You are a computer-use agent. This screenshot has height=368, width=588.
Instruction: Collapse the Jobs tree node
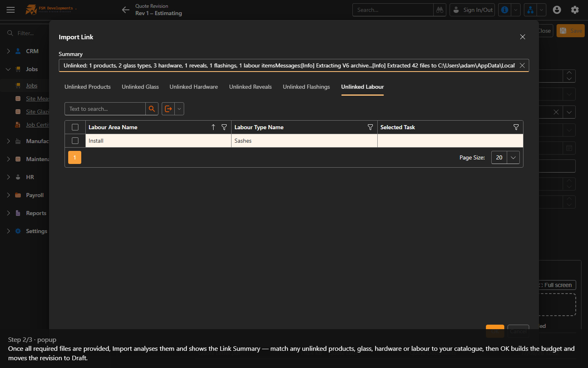(x=8, y=69)
